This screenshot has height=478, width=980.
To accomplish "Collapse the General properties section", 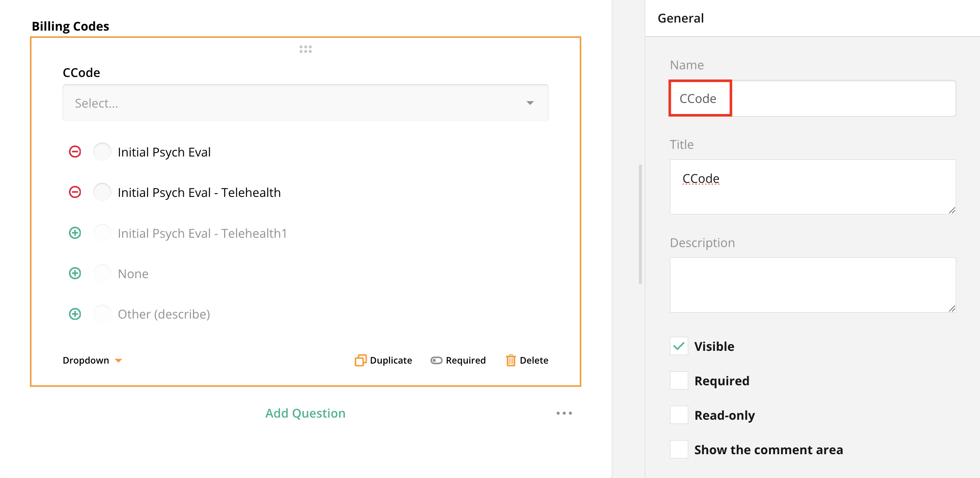I will point(681,18).
